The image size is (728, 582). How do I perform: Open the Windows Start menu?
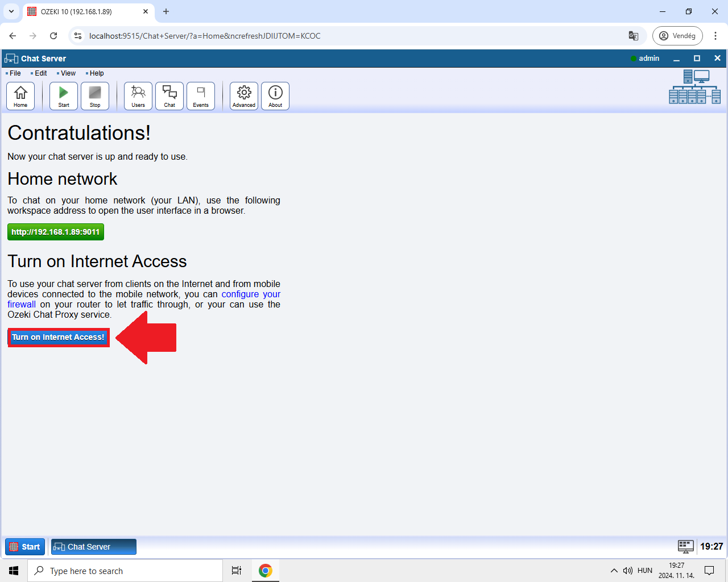(x=14, y=571)
